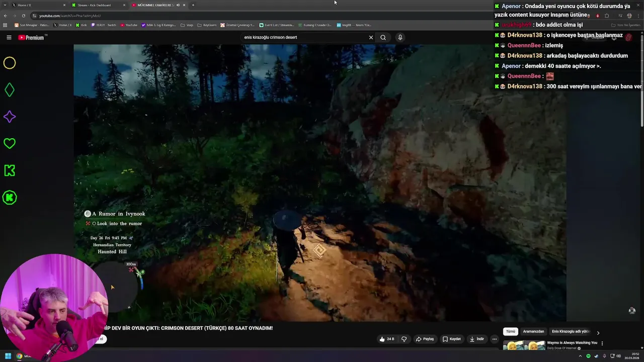Open Burning Crusade bookmark
Screen dimensions: 644x362
click(315, 25)
